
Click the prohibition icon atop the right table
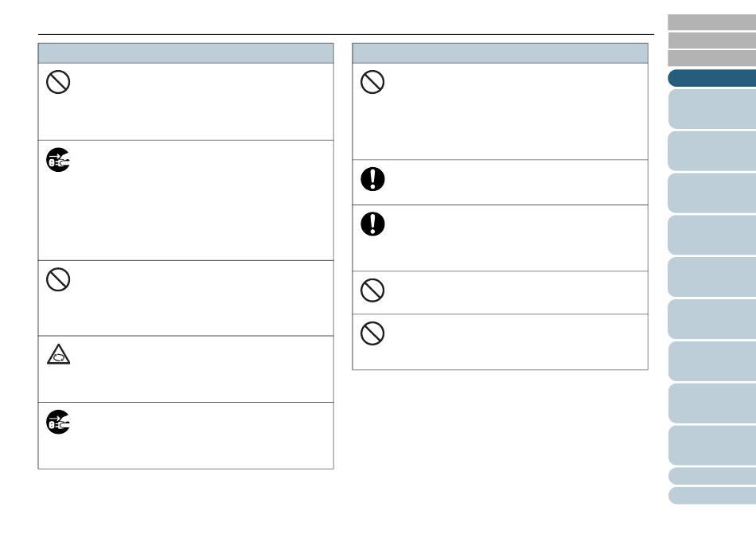pyautogui.click(x=372, y=82)
